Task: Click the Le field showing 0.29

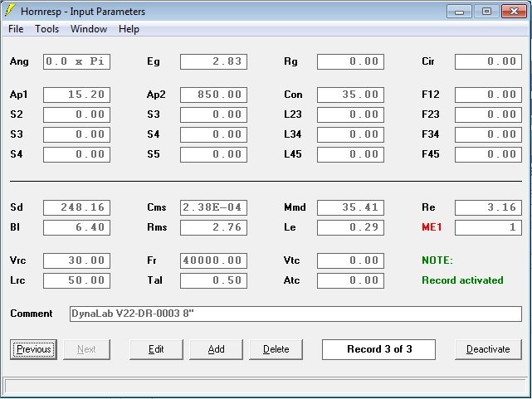Action: tap(350, 227)
